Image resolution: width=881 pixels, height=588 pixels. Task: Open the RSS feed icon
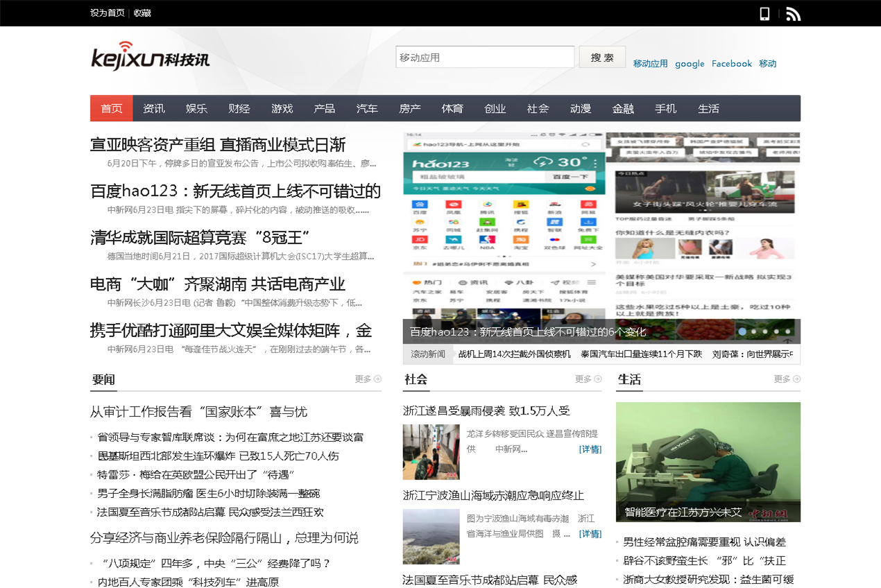(794, 13)
